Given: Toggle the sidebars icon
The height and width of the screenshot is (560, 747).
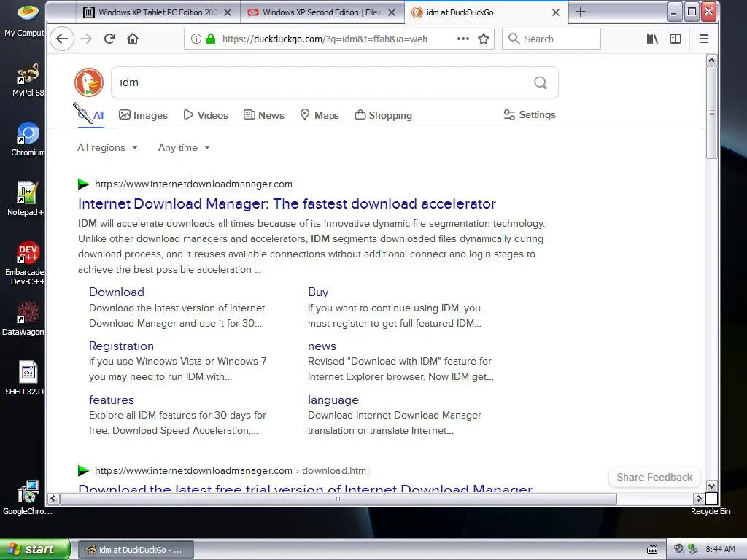Looking at the screenshot, I should tap(676, 39).
